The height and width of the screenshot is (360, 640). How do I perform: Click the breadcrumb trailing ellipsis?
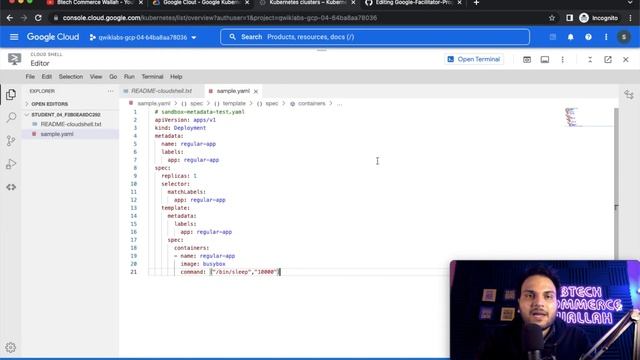340,104
